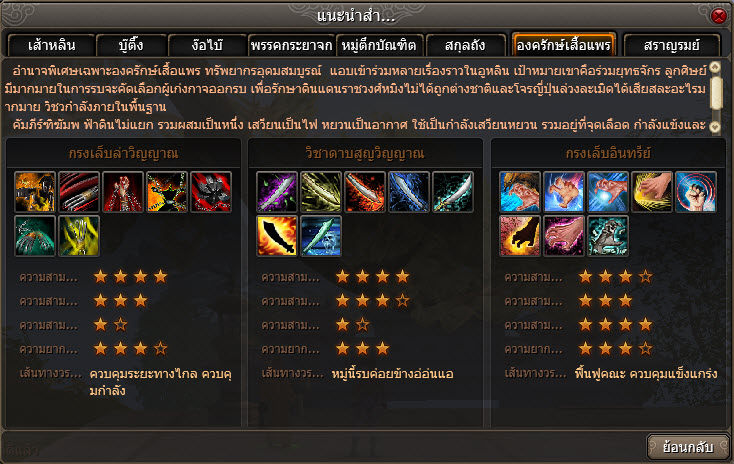Image resolution: width=734 pixels, height=464 pixels.
Task: Switch to the เส้าหลิน tab
Action: (x=51, y=45)
